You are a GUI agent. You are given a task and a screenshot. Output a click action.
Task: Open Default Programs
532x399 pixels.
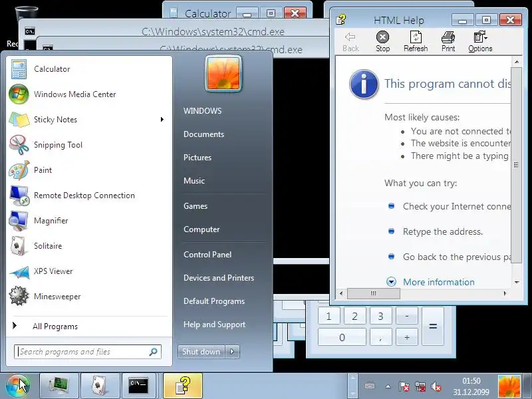click(x=214, y=301)
